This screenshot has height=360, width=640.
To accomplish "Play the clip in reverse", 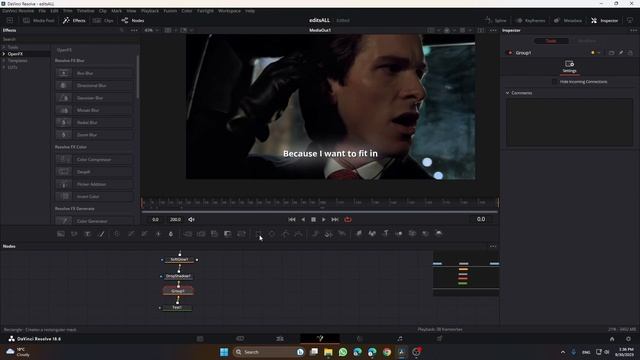I will click(x=303, y=220).
